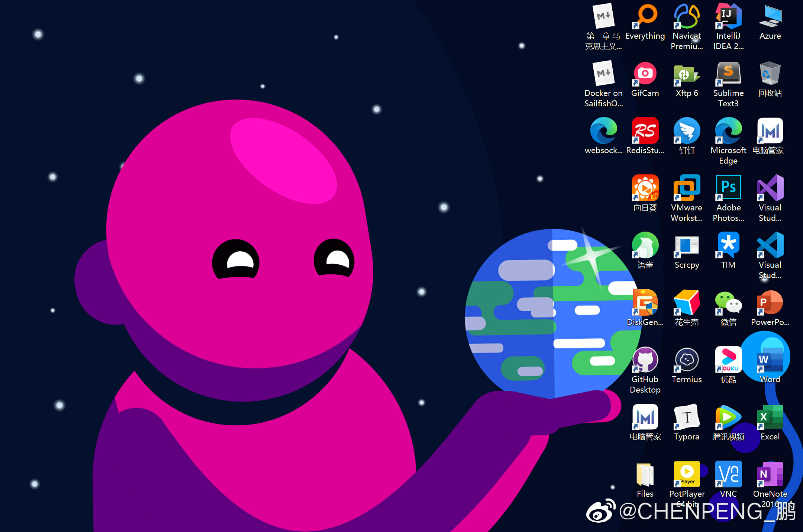Click the PotPlayer 64 bit shortcut
Viewport: 803px width, 532px height.
click(x=687, y=474)
